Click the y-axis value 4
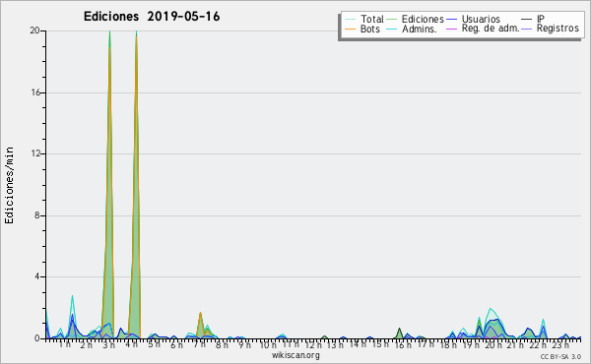 click(x=37, y=276)
